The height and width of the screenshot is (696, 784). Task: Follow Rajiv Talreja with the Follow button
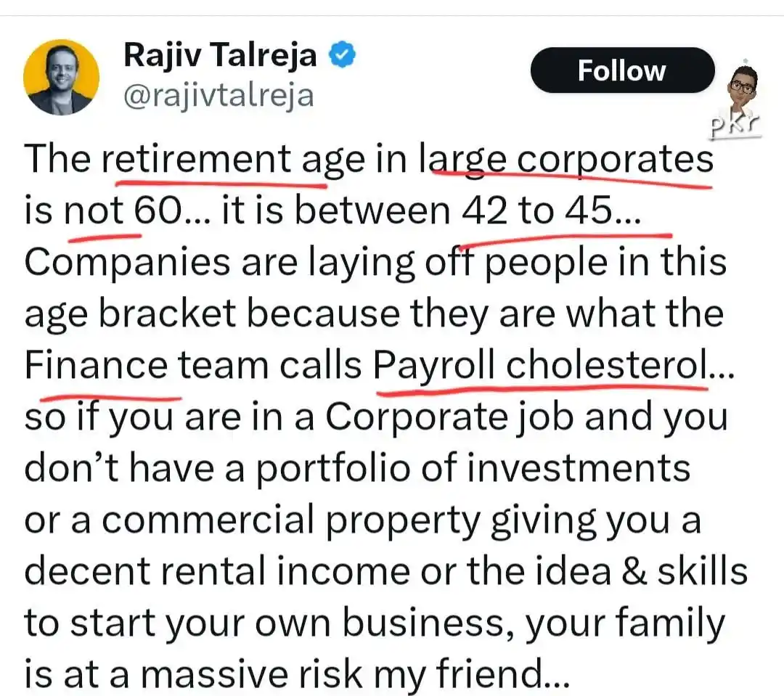623,70
